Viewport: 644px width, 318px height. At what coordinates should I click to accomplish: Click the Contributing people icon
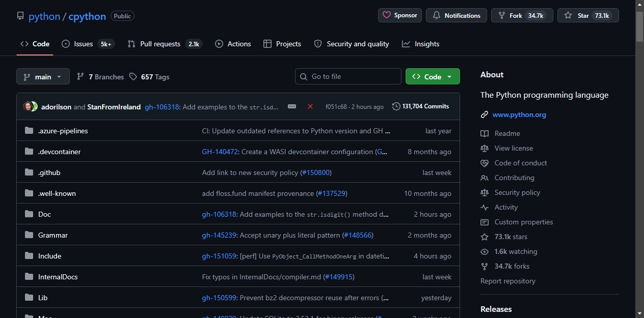pos(485,178)
